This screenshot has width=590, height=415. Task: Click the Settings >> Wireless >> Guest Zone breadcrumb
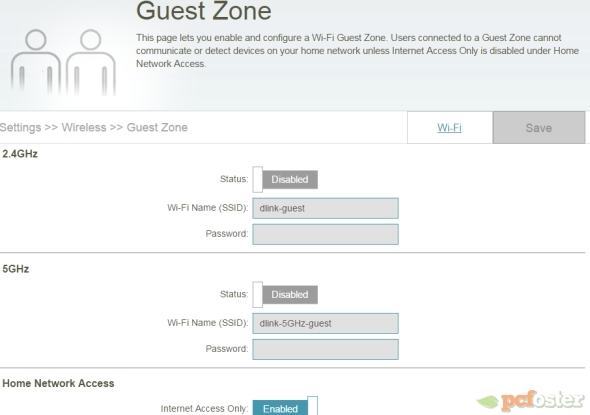click(x=94, y=128)
